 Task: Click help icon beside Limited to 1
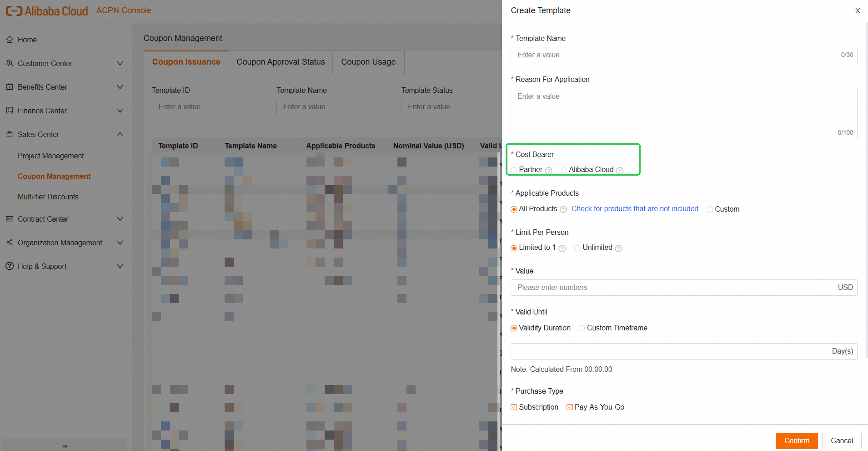pos(562,248)
